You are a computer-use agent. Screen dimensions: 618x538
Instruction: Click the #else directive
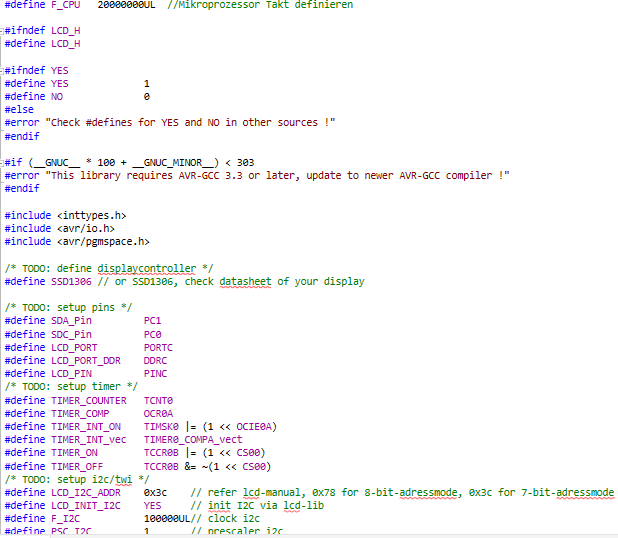(x=19, y=110)
